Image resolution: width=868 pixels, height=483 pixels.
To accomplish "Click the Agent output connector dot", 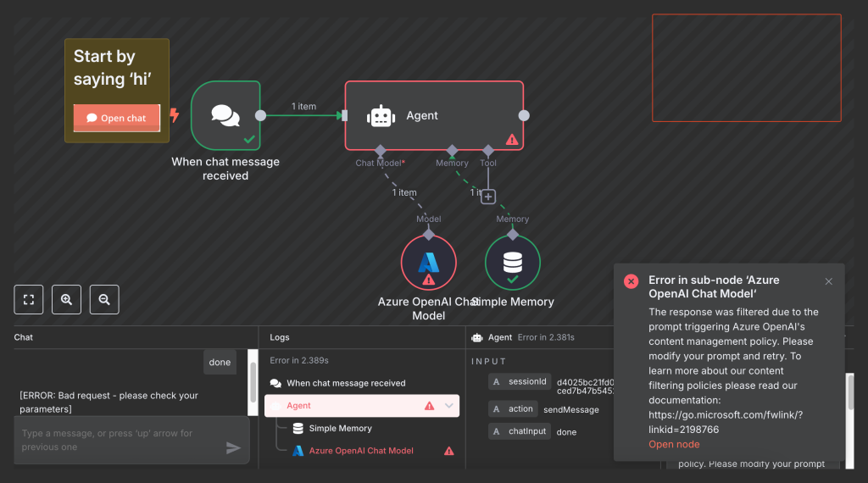I will pyautogui.click(x=524, y=115).
